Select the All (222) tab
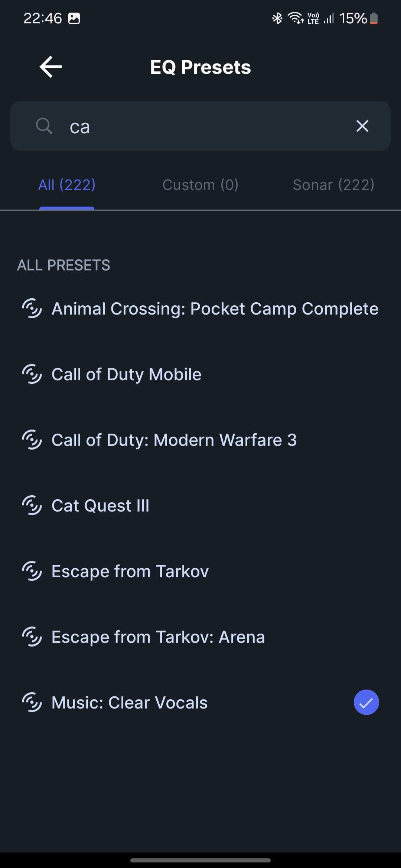 coord(67,185)
